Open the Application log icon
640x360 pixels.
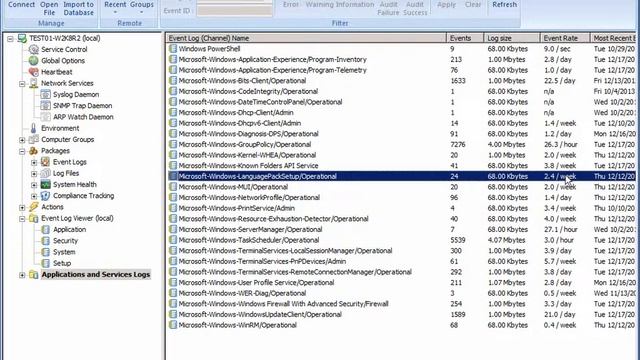[45, 229]
